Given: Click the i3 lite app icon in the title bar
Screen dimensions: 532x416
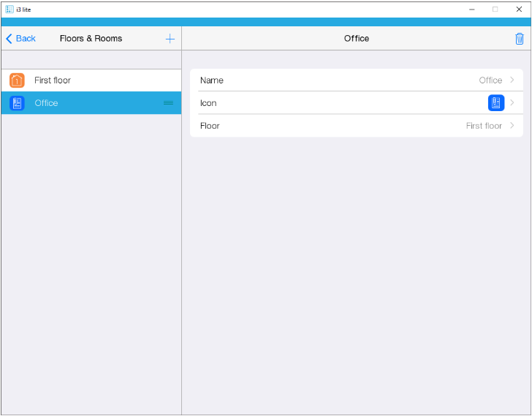Looking at the screenshot, I should 9,10.
